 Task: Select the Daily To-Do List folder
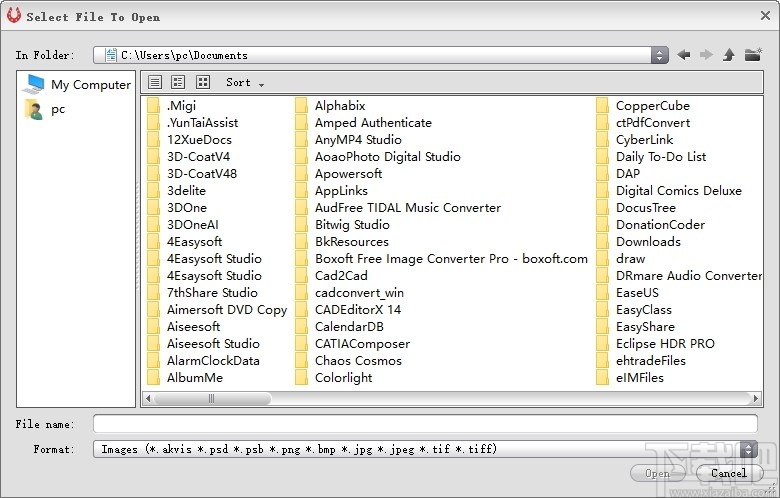[x=651, y=157]
